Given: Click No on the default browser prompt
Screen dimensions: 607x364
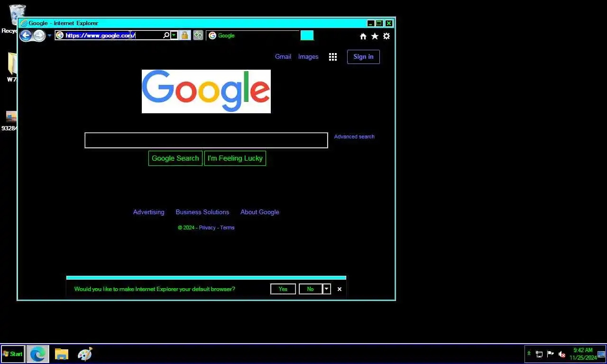Looking at the screenshot, I should pyautogui.click(x=310, y=289).
